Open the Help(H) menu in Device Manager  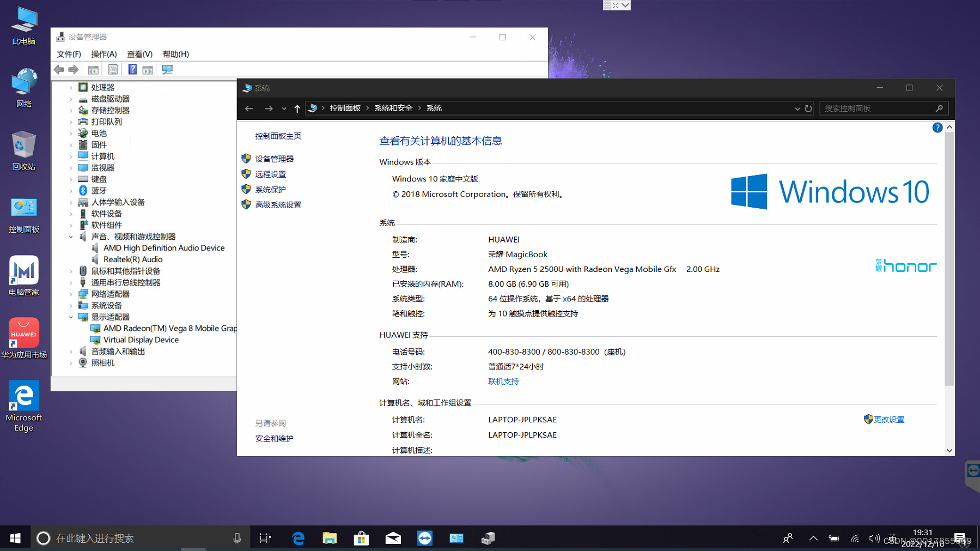(x=175, y=54)
